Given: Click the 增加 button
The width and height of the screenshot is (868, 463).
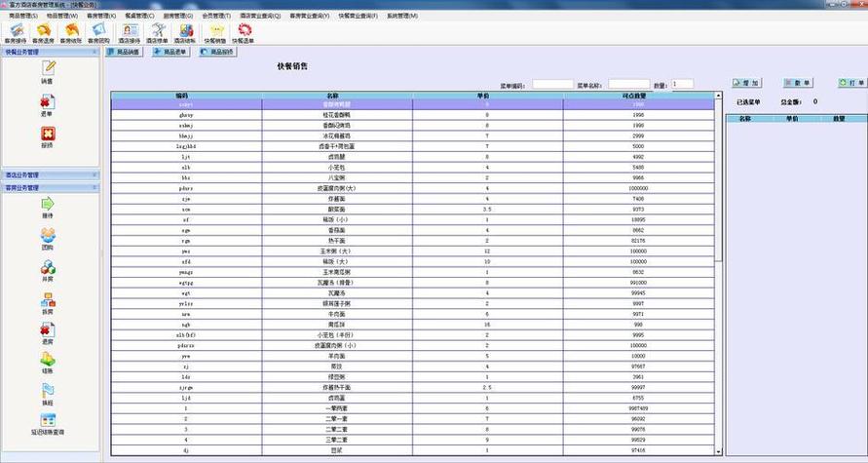Looking at the screenshot, I should 746,84.
